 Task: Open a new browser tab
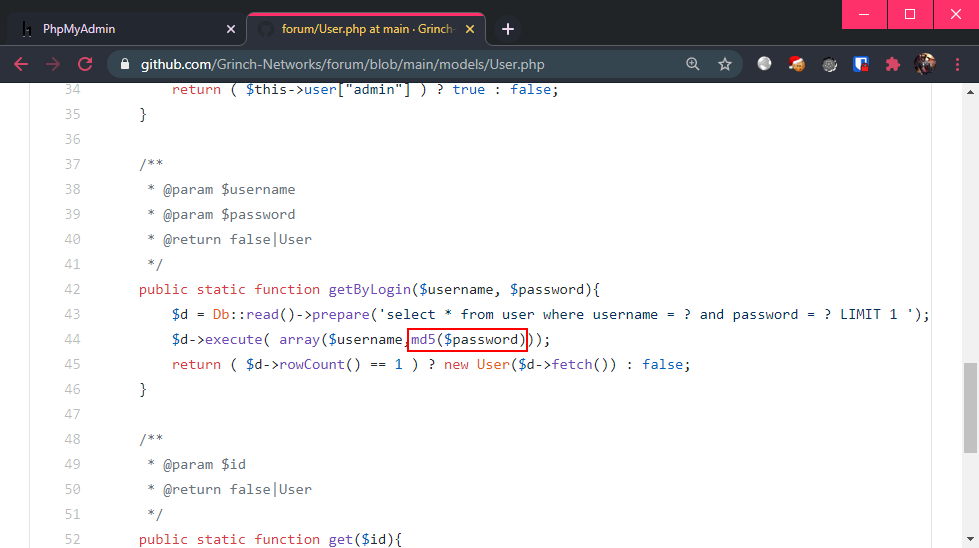pyautogui.click(x=508, y=29)
